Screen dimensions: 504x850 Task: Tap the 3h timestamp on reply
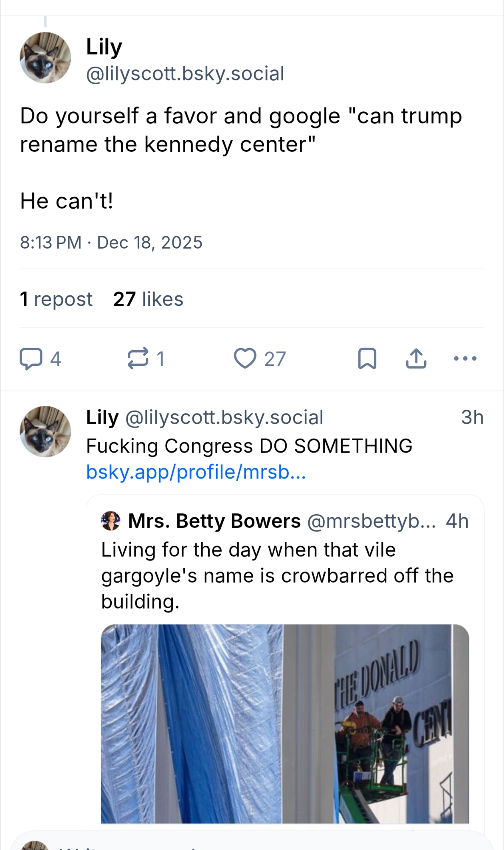[472, 417]
